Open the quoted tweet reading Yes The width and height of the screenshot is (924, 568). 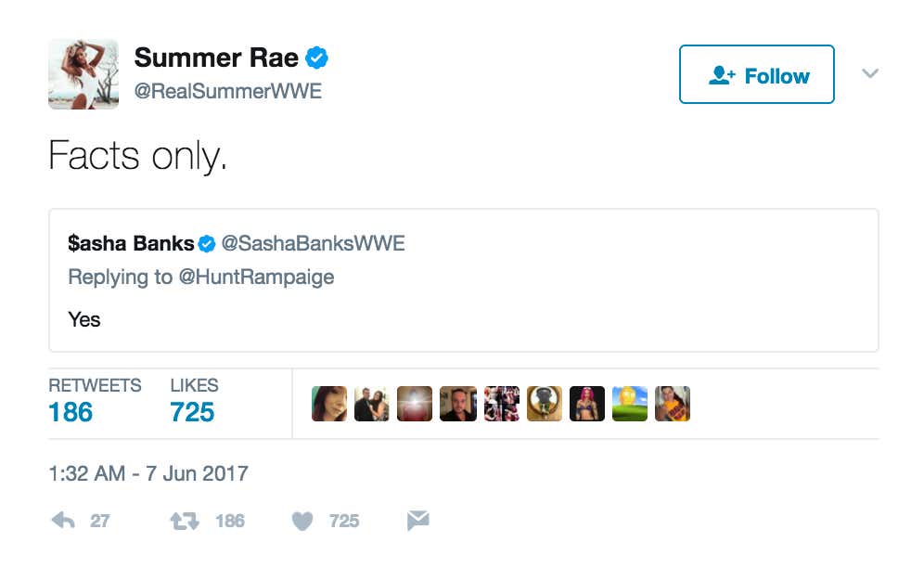[x=464, y=319]
